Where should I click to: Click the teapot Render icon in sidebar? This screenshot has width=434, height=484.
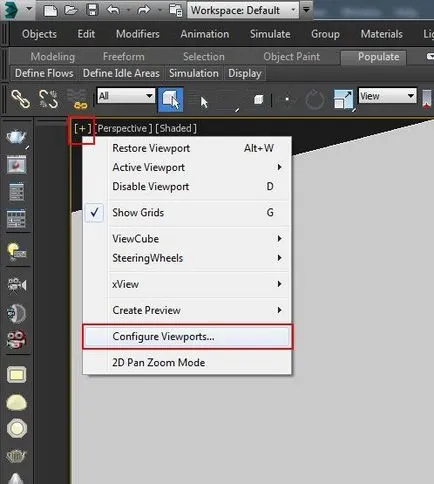[x=16, y=137]
